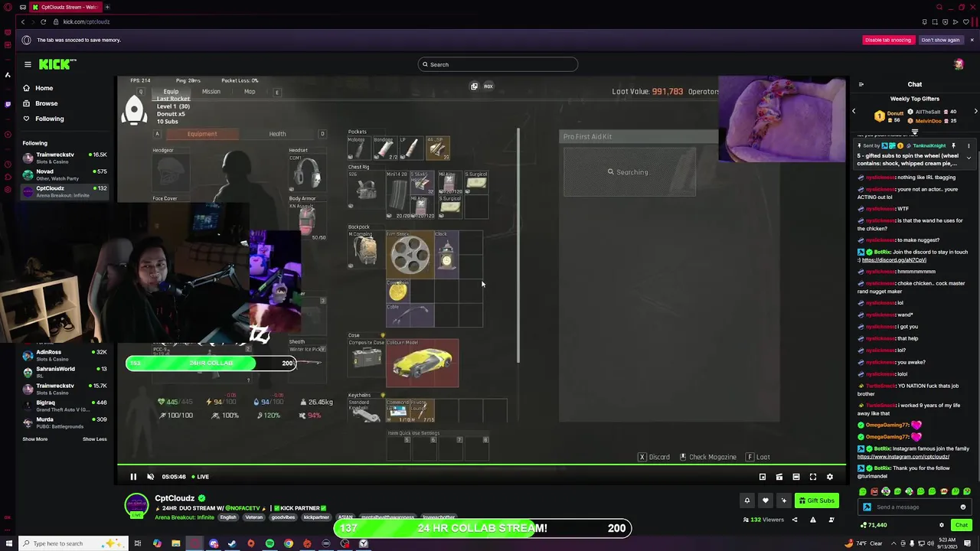Enable notifications with the bell icon
Viewport: 980px width, 551px height.
(x=747, y=500)
